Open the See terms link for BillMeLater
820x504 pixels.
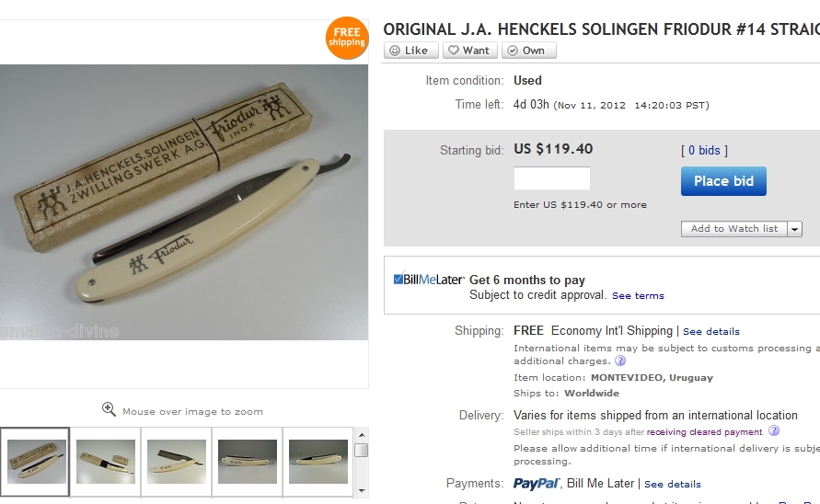[x=638, y=296]
